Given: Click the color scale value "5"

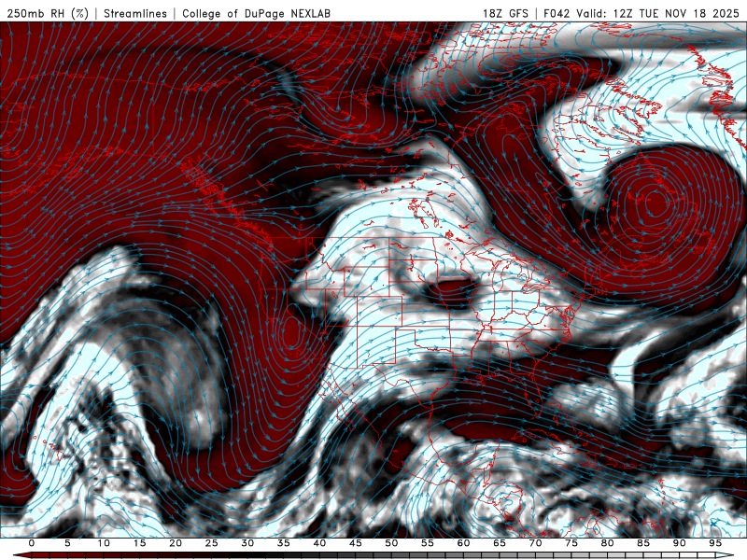Looking at the screenshot, I should pyautogui.click(x=67, y=543).
